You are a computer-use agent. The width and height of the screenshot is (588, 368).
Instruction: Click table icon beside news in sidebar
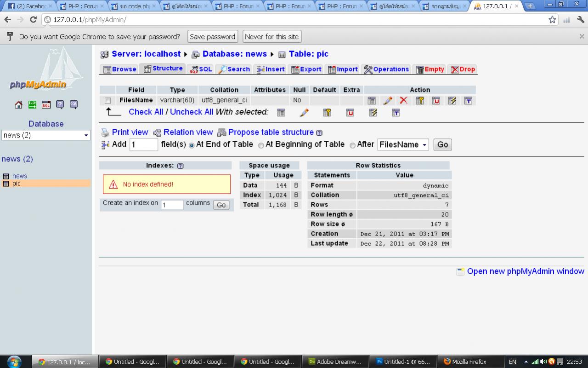[6, 176]
